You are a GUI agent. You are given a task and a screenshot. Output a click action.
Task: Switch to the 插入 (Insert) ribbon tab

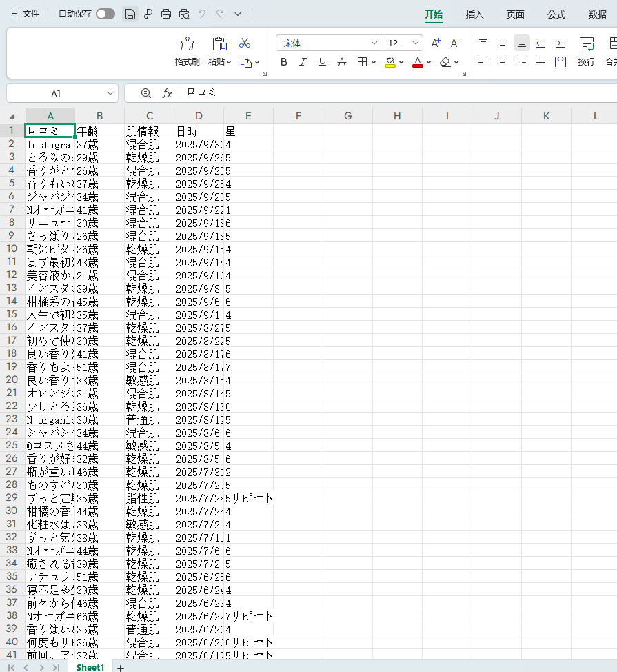point(474,14)
